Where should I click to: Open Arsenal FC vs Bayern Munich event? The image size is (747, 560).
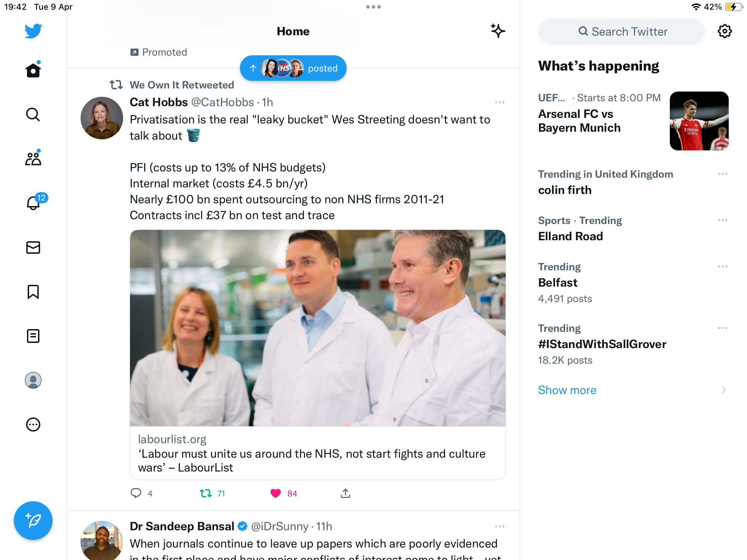point(580,121)
